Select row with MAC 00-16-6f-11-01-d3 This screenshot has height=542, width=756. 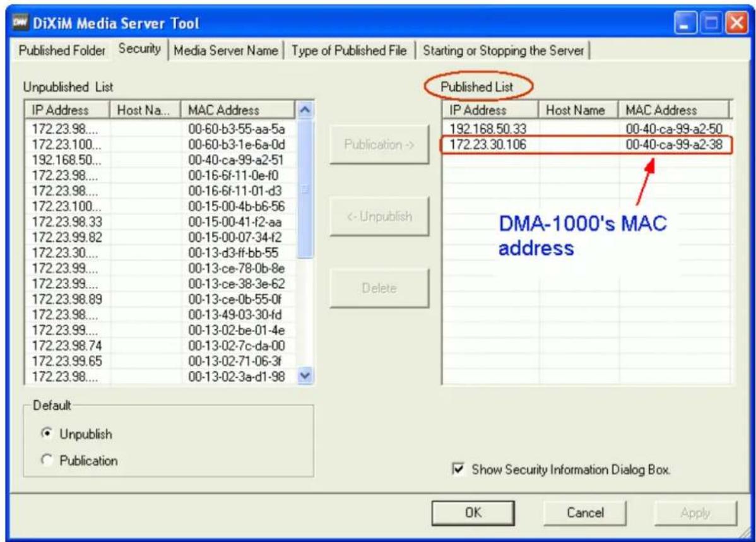(160, 191)
